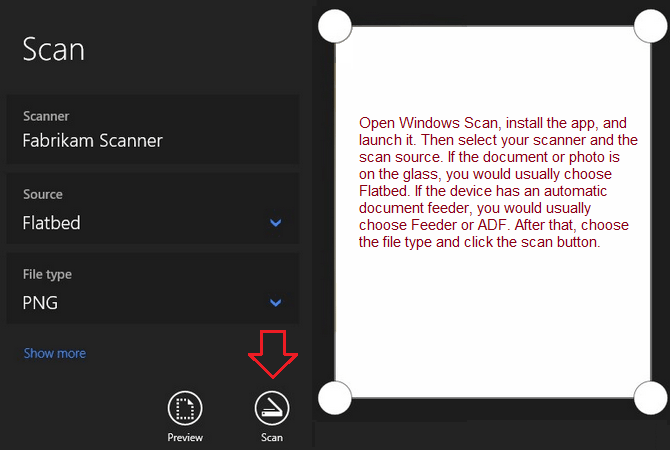
Task: Click the Scan icon button
Action: tap(272, 408)
